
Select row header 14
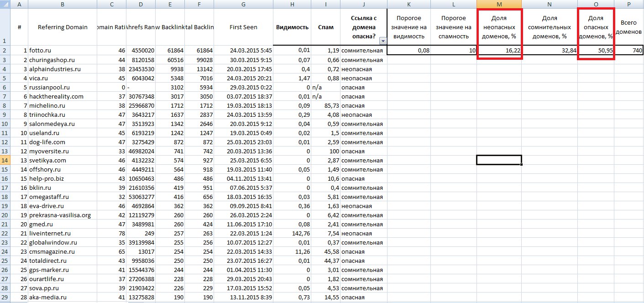[x=5, y=160]
